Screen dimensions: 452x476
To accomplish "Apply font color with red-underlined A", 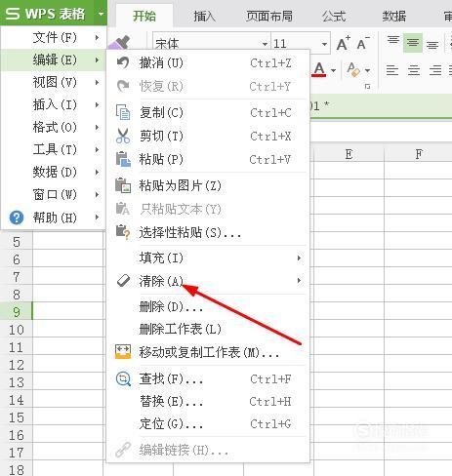I will (x=319, y=69).
